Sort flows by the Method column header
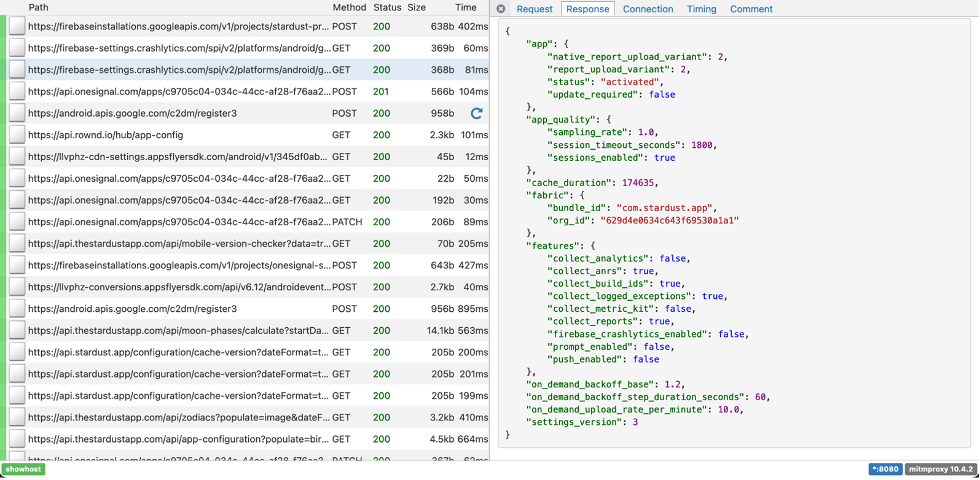Screen dimensions: 980x480 pyautogui.click(x=349, y=7)
